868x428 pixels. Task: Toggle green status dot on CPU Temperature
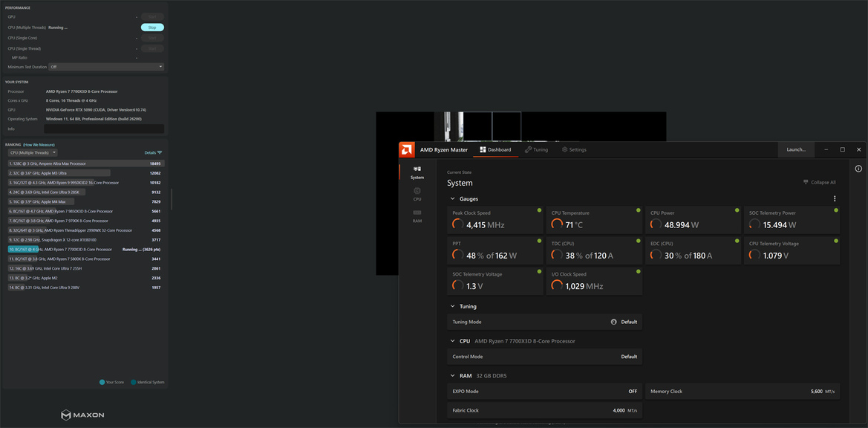pos(639,210)
